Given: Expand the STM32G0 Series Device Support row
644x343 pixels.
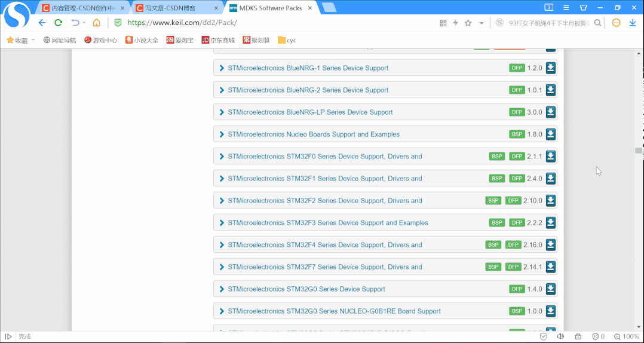Looking at the screenshot, I should coord(222,290).
